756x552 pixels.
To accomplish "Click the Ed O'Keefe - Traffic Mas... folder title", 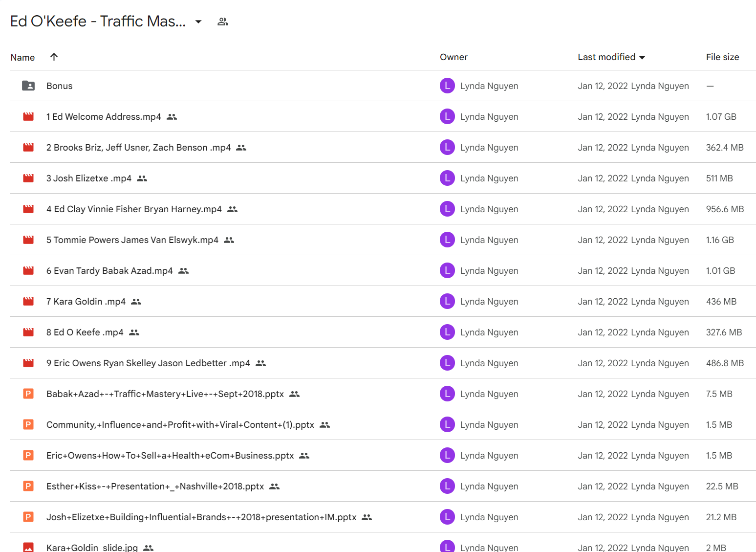I will pos(98,22).
